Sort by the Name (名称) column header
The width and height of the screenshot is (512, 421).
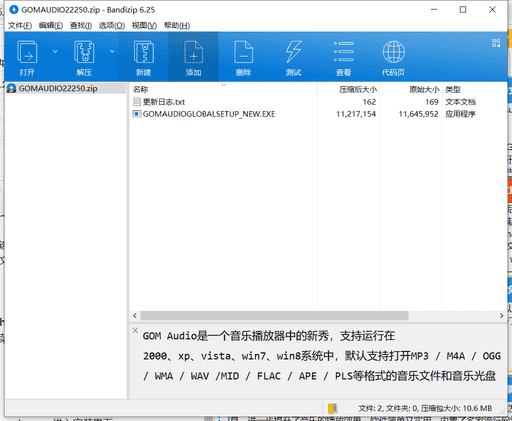(223, 89)
